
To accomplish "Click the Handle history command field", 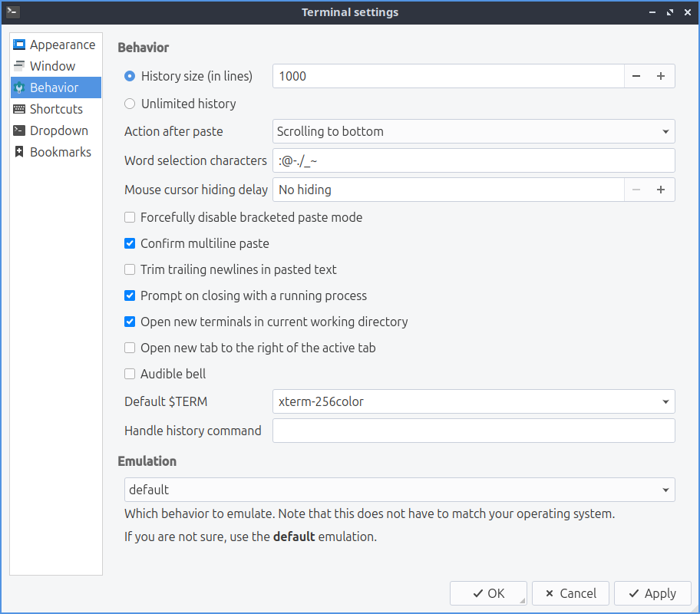I will coord(474,431).
